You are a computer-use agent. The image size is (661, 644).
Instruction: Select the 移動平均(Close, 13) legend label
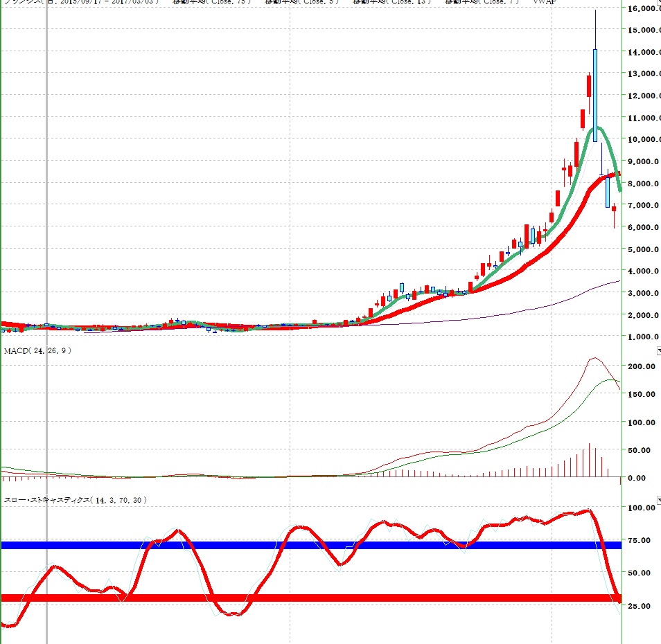coord(391,3)
